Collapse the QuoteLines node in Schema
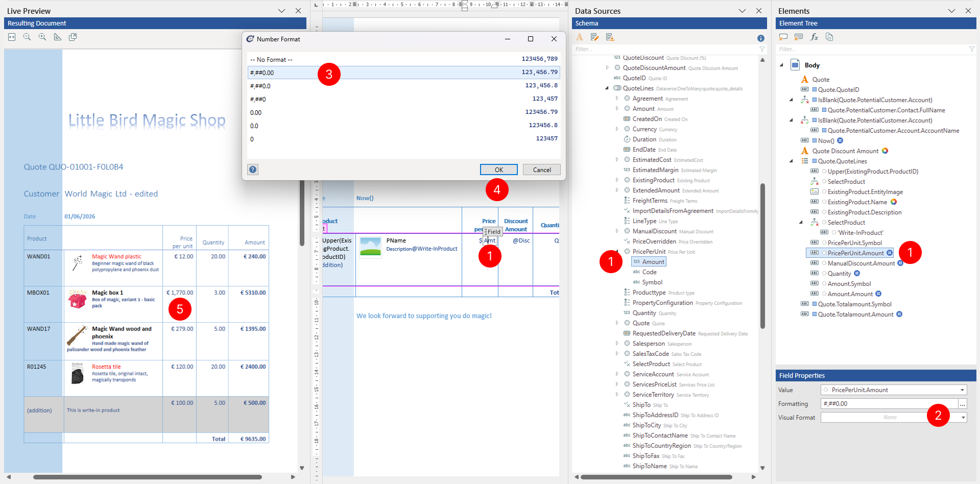Image resolution: width=980 pixels, height=484 pixels. click(607, 88)
